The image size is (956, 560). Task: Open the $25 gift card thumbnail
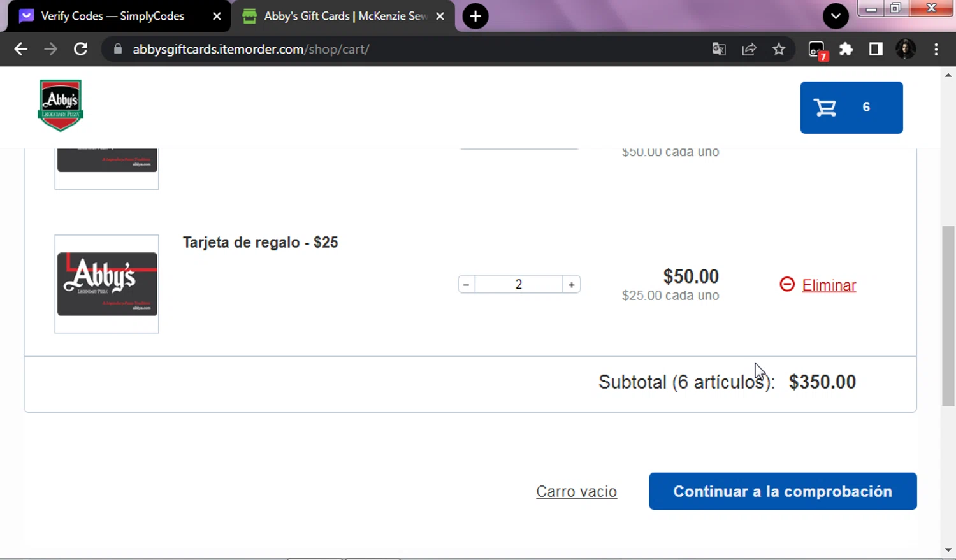pos(106,284)
